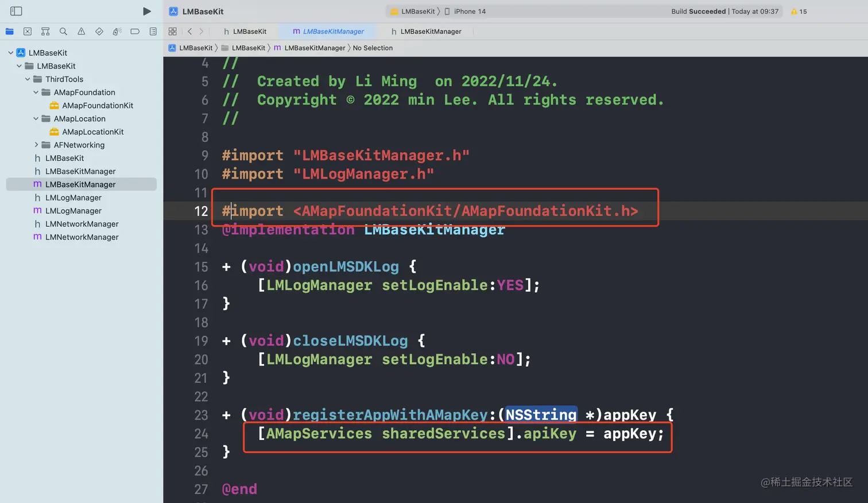
Task: Click the @end keyword
Action: 239,489
